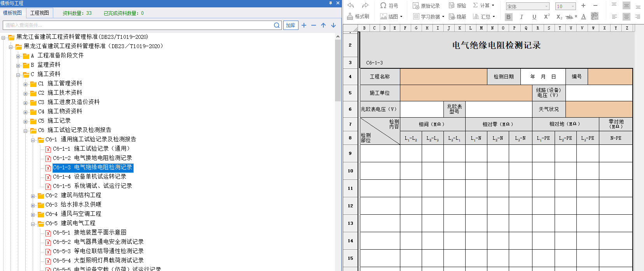Click the font color A button
Image resolution: width=644 pixels, height=271 pixels.
tap(583, 17)
